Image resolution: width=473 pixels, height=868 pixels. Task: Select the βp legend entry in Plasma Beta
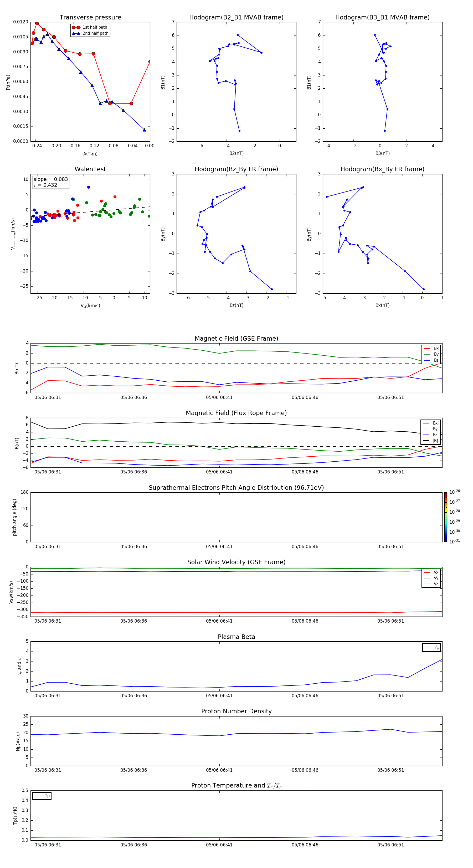432,647
